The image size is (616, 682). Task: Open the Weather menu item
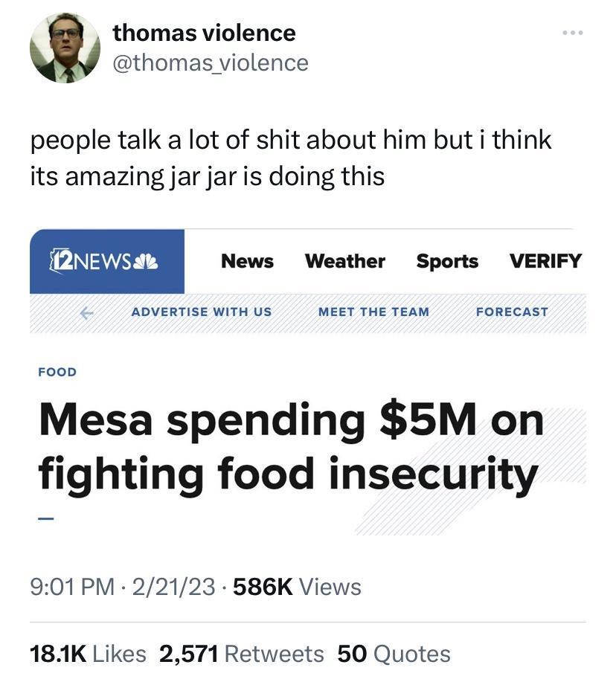click(x=345, y=261)
